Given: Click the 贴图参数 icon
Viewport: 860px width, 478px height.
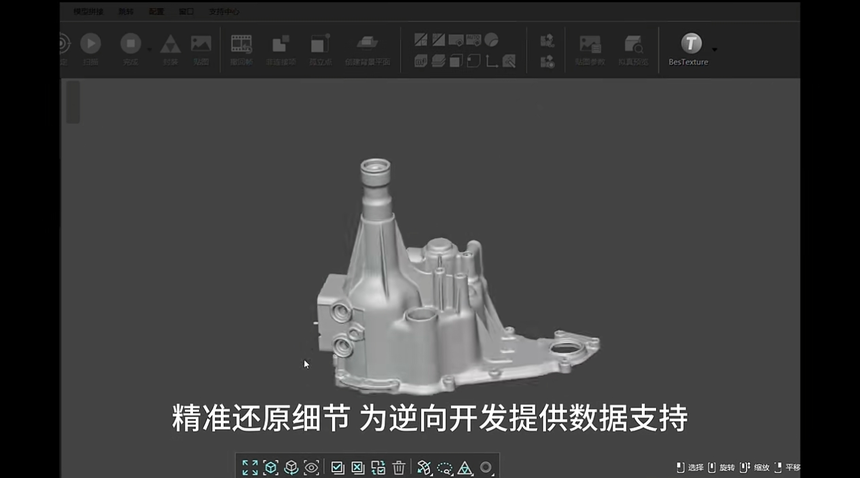Looking at the screenshot, I should pyautogui.click(x=590, y=44).
